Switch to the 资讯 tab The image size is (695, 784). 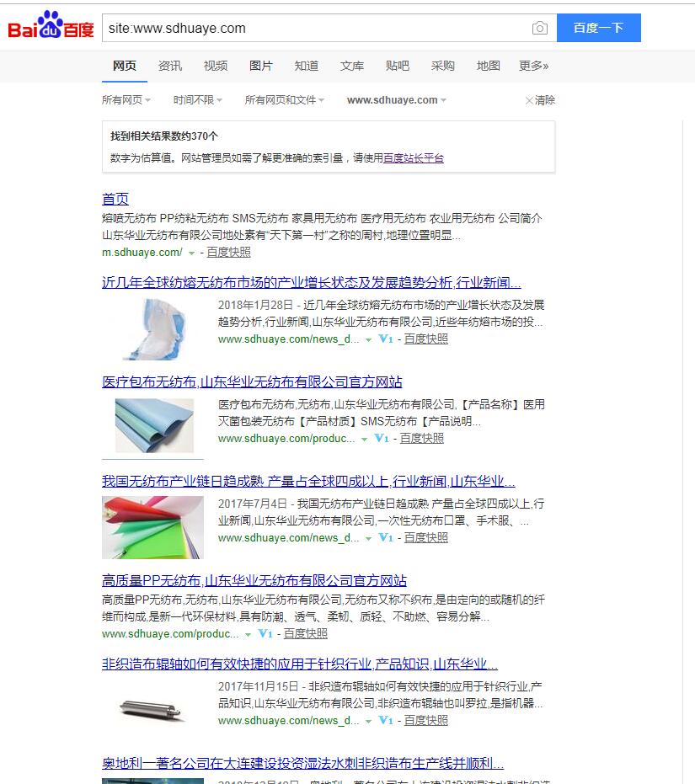point(169,66)
